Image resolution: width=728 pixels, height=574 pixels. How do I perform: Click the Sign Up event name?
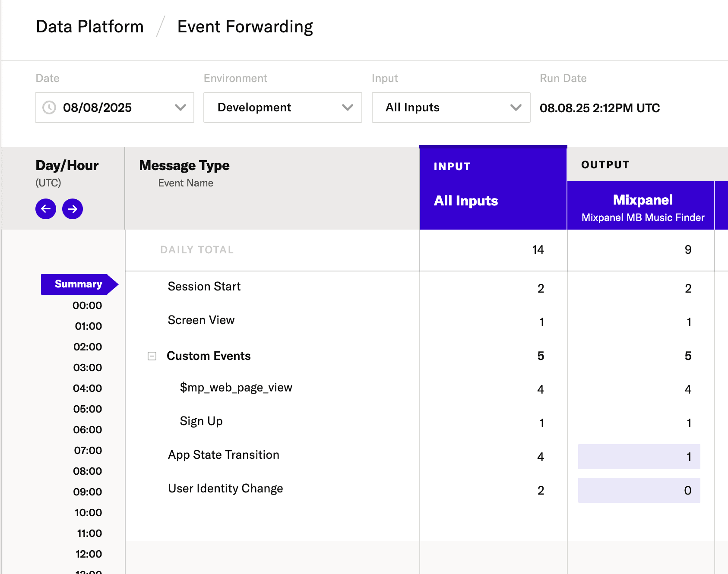201,421
